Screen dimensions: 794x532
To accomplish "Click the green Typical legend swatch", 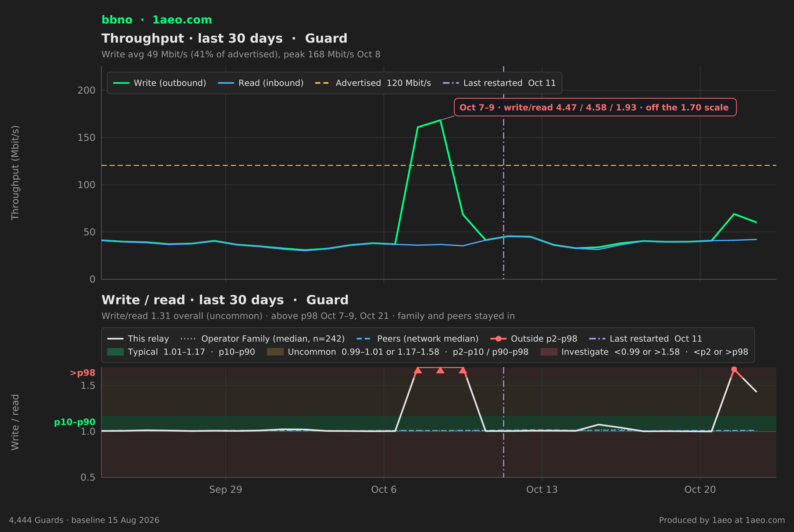I will pyautogui.click(x=115, y=352).
